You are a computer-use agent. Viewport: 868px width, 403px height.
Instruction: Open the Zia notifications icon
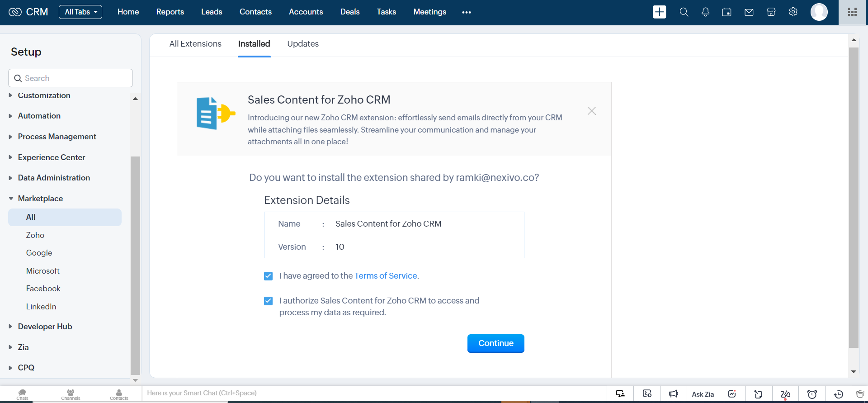785,394
